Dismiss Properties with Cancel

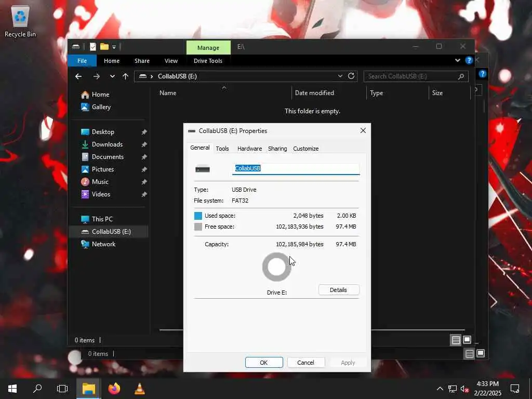click(305, 362)
